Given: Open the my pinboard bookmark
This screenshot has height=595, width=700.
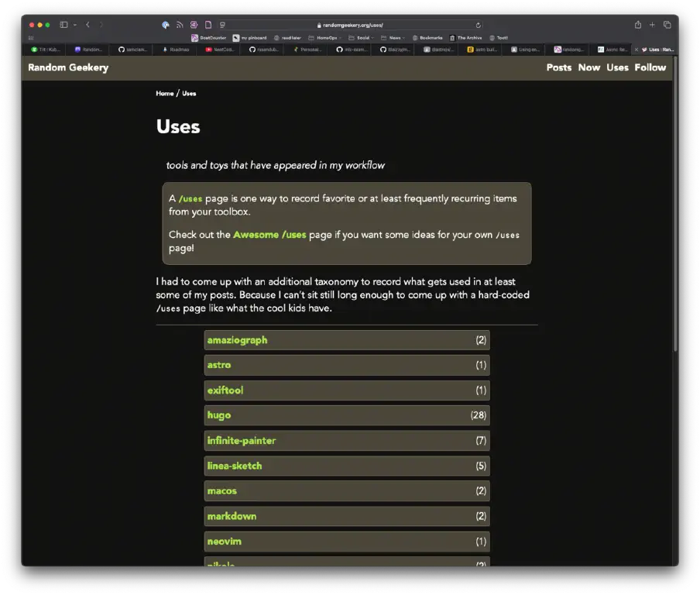Looking at the screenshot, I should click(249, 38).
